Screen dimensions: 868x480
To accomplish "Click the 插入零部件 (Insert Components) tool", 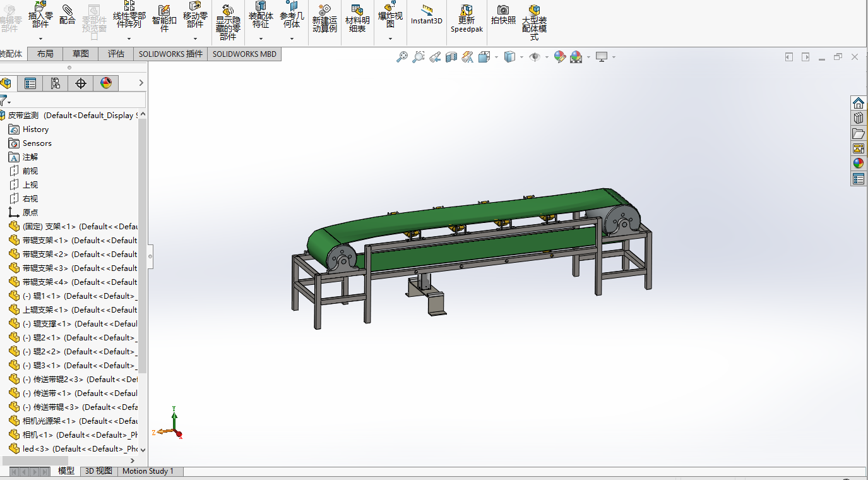I will pyautogui.click(x=40, y=15).
